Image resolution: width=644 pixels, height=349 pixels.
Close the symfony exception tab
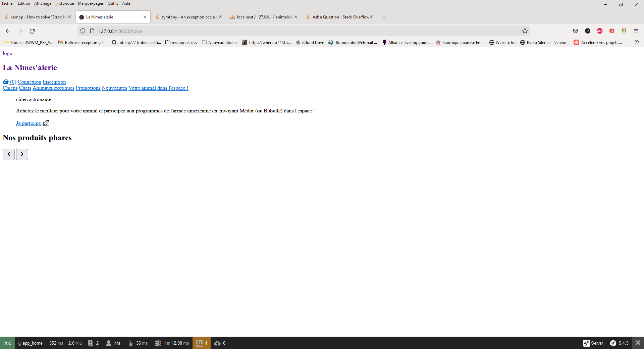220,17
